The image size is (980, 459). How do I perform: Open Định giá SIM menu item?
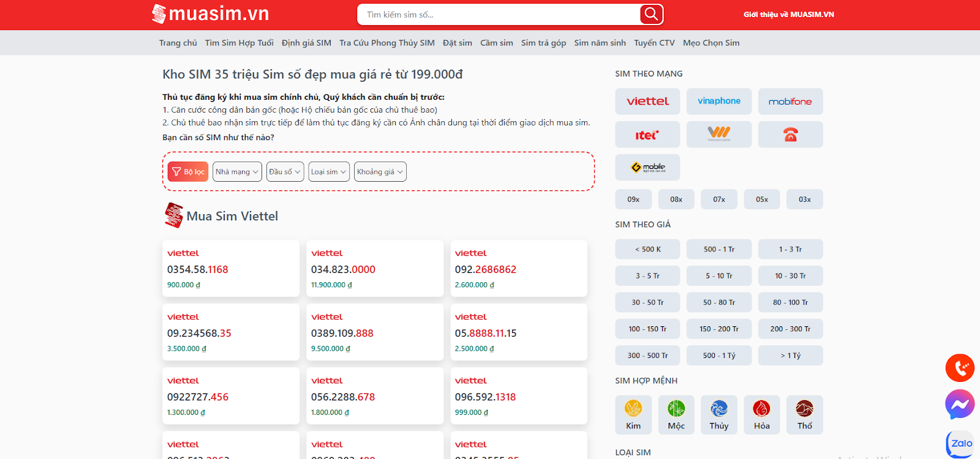pos(306,43)
